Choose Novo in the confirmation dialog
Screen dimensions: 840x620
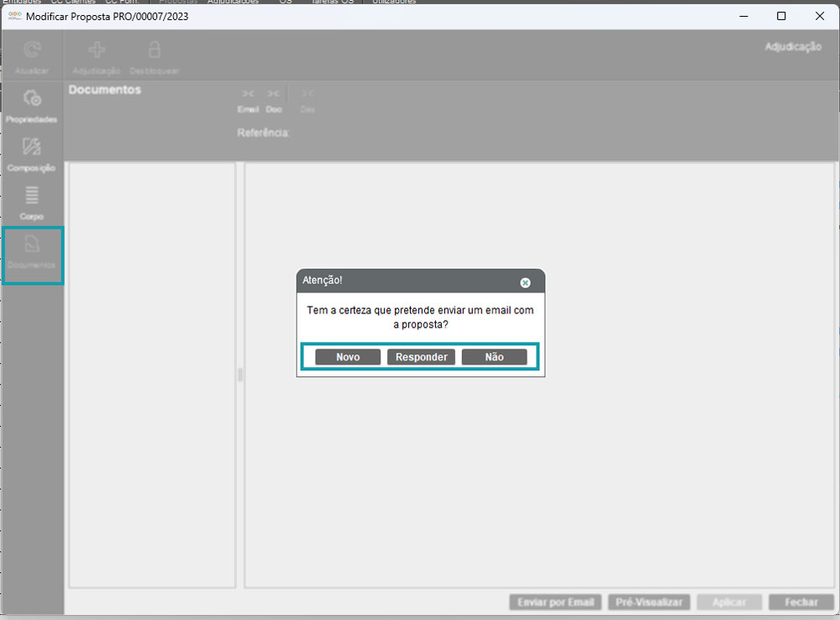point(348,357)
